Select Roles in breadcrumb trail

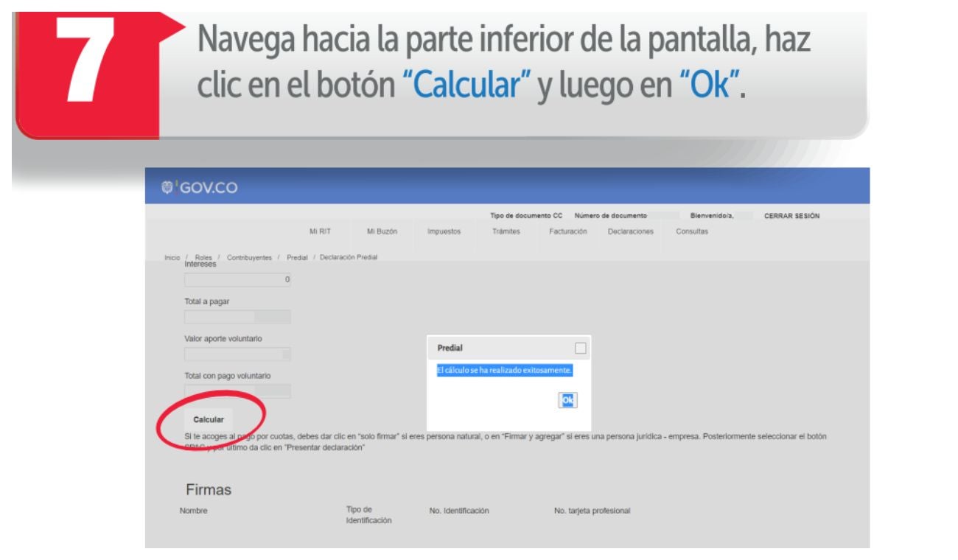203,257
